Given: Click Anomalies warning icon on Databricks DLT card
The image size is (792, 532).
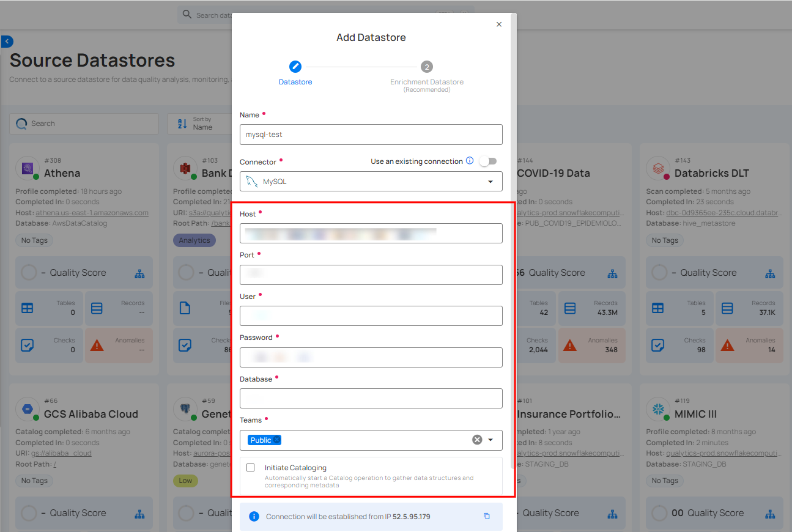Looking at the screenshot, I should click(727, 345).
